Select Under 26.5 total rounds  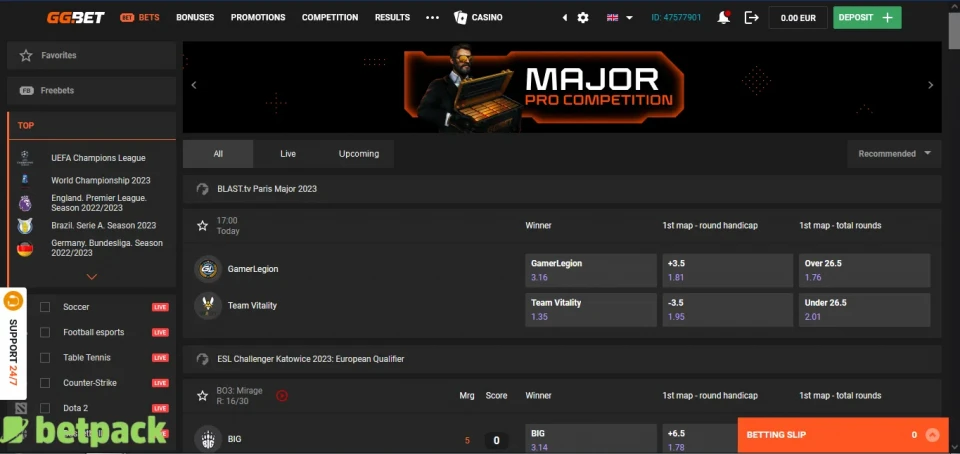864,310
